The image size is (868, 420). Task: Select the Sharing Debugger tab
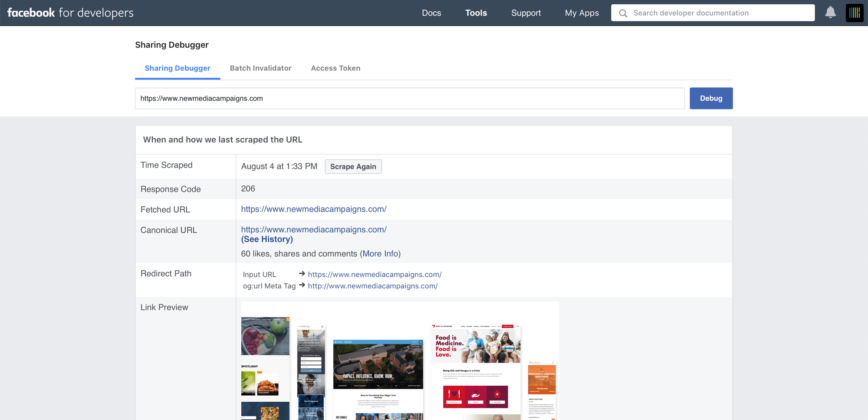[178, 68]
